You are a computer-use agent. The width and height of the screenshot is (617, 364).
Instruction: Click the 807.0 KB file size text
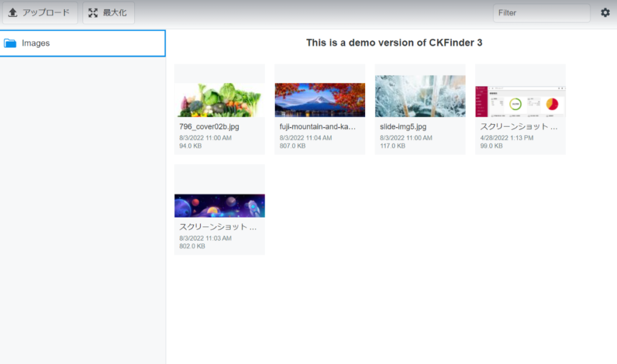pos(292,146)
